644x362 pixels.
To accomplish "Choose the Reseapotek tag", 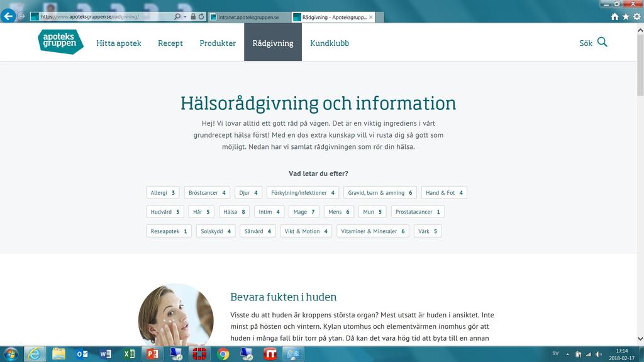I will [169, 231].
